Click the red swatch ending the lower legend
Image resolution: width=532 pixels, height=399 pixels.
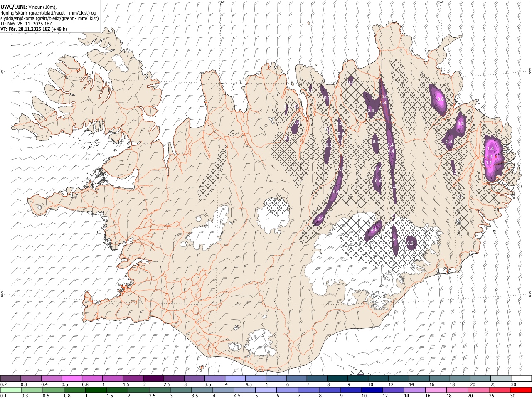(x=521, y=390)
